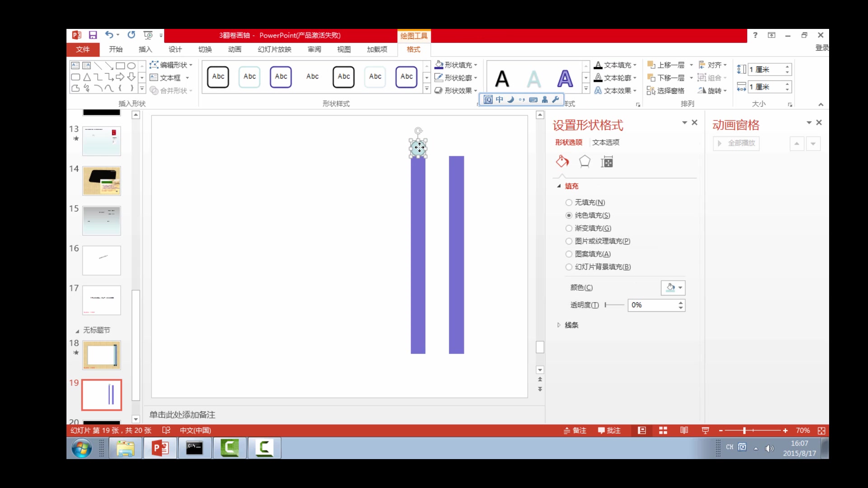The image size is (868, 488).
Task: Expand the Line (线条) section
Action: pyautogui.click(x=571, y=325)
